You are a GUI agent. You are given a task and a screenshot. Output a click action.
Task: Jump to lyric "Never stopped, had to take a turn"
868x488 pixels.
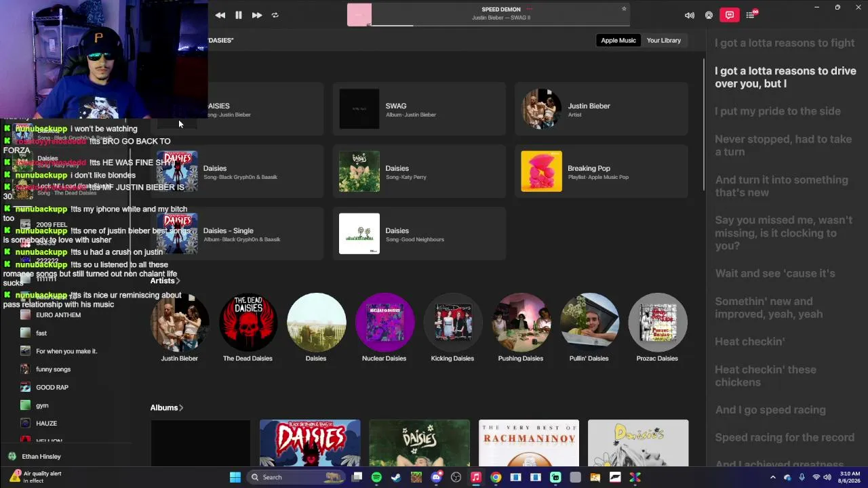[783, 145]
